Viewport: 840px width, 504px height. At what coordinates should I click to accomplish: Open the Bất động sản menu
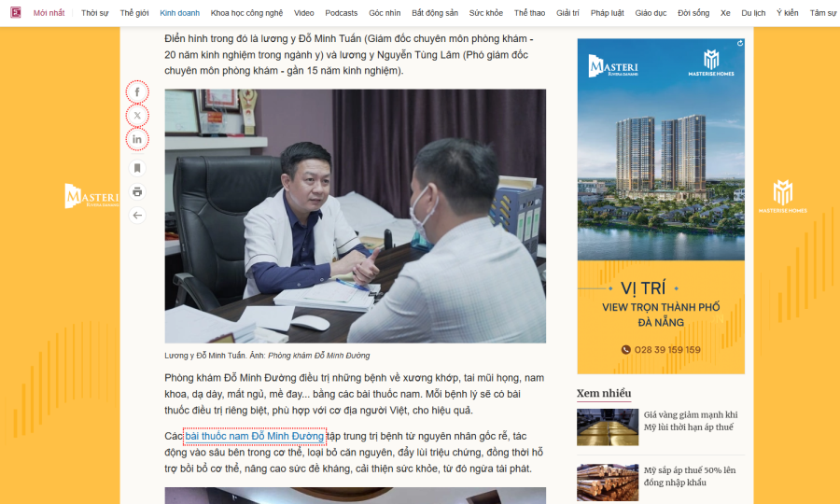(434, 13)
